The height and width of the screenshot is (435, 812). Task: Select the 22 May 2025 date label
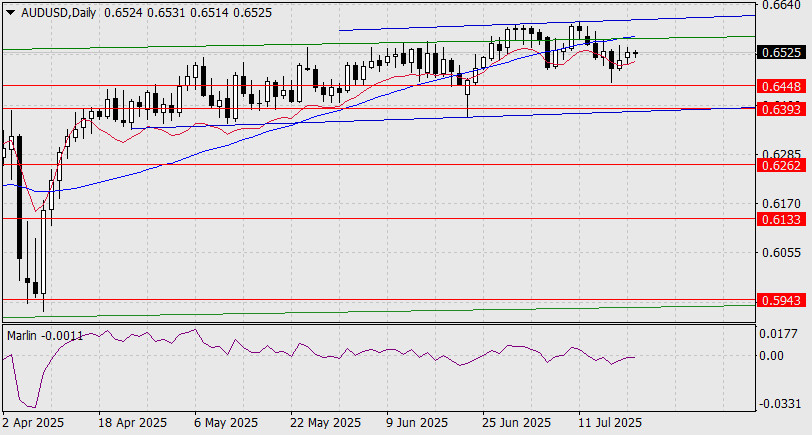[326, 423]
